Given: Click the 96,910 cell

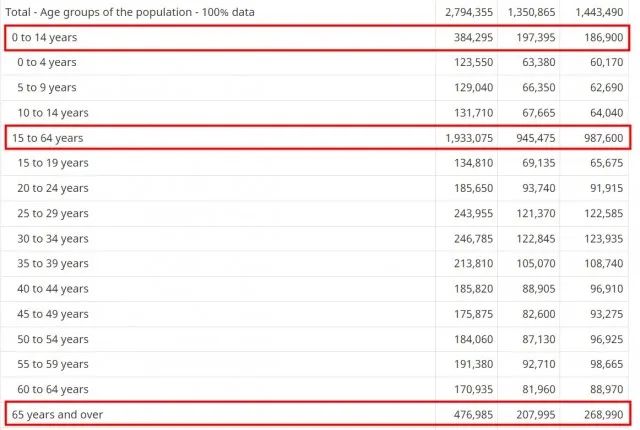Looking at the screenshot, I should click(x=607, y=289).
